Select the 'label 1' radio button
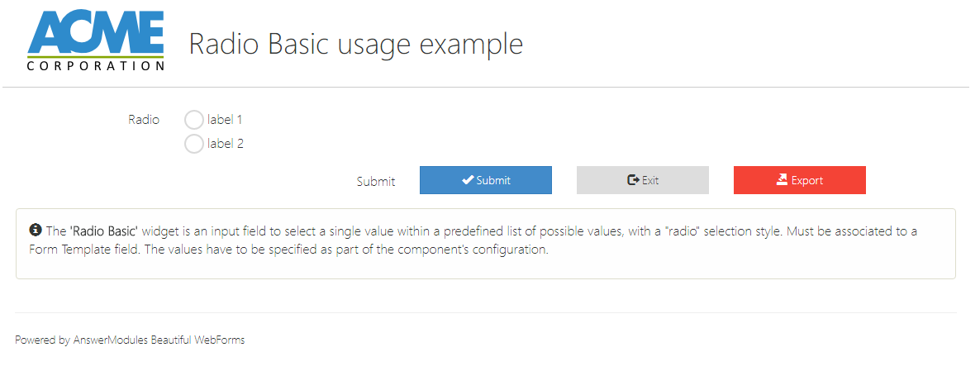Viewport: 980px width, 371px height. click(x=194, y=120)
